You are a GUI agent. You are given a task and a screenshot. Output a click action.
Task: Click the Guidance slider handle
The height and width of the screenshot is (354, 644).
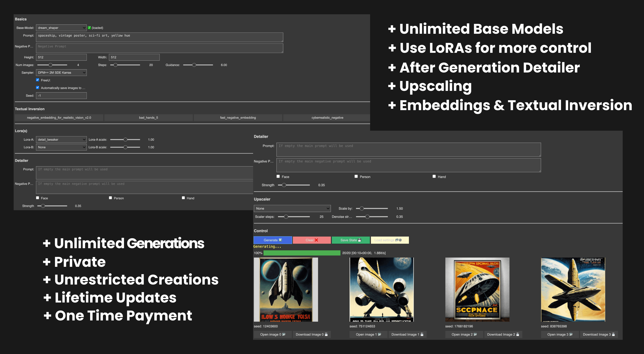pos(194,65)
